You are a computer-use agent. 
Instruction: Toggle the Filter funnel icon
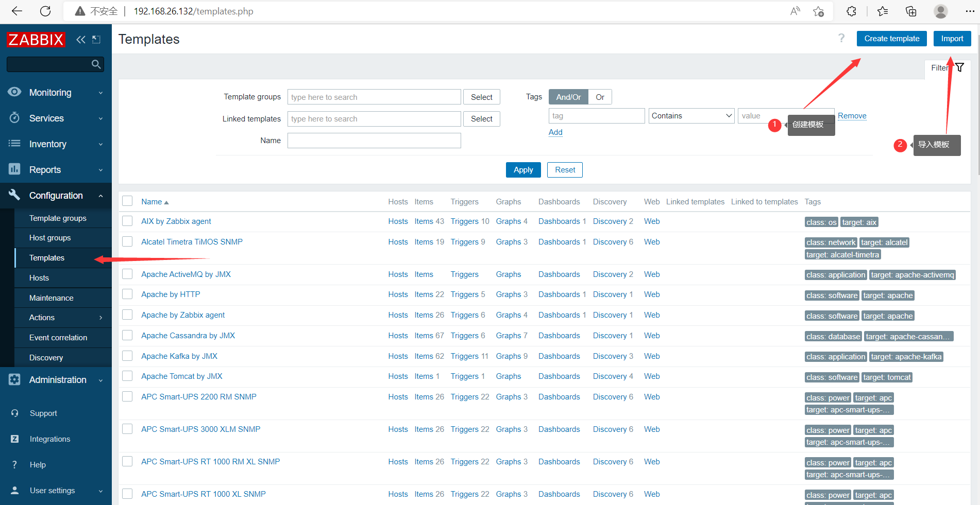click(x=960, y=67)
